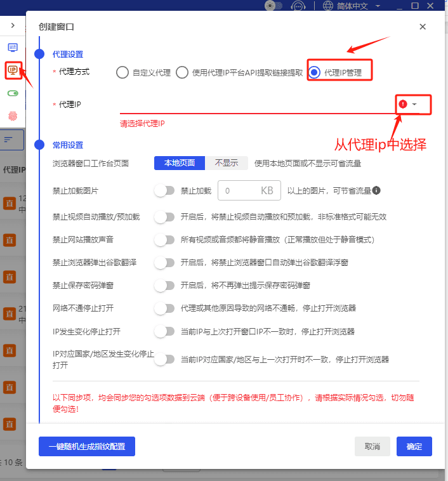Expand the sidebar with the chevron arrow

pyautogui.click(x=13, y=25)
